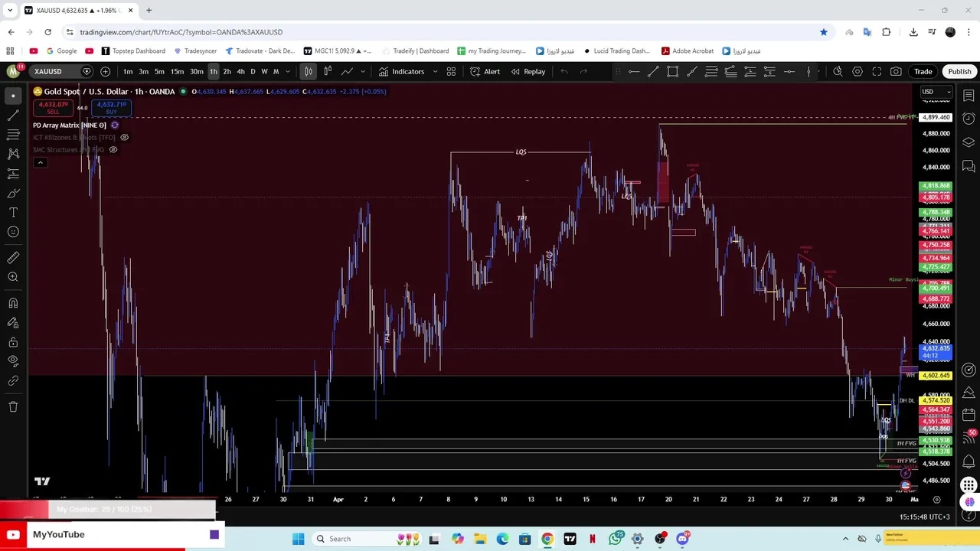This screenshot has width=980, height=551.
Task: Start bar Replay mode
Action: pyautogui.click(x=528, y=71)
